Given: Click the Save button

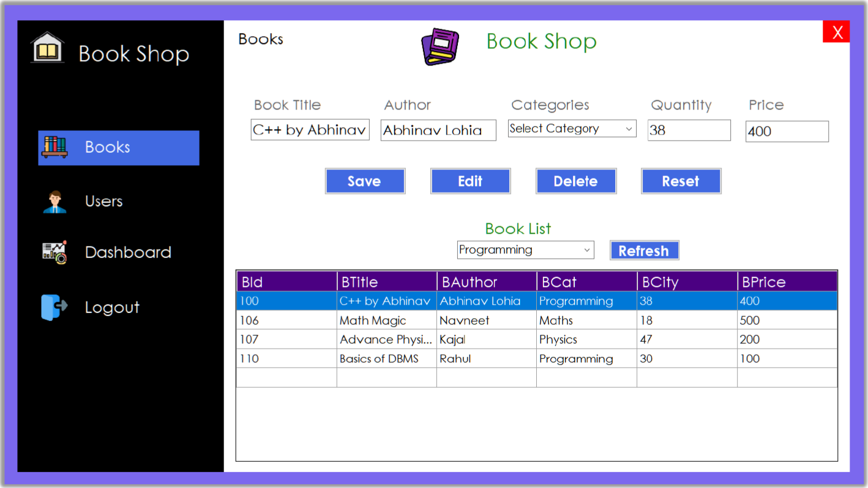Looking at the screenshot, I should pyautogui.click(x=365, y=180).
